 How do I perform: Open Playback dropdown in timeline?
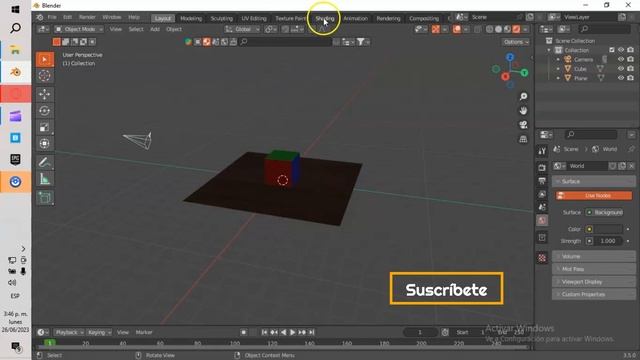coord(69,332)
